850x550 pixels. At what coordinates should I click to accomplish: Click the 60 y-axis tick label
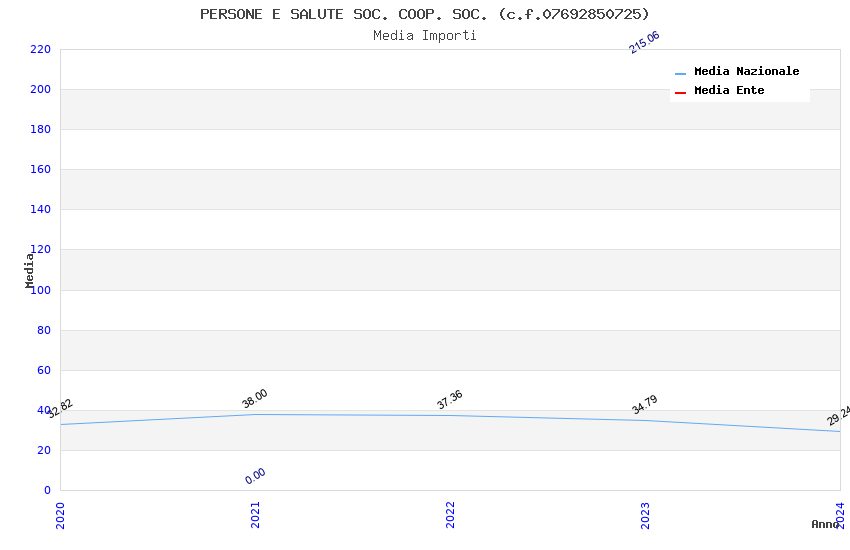pos(44,371)
